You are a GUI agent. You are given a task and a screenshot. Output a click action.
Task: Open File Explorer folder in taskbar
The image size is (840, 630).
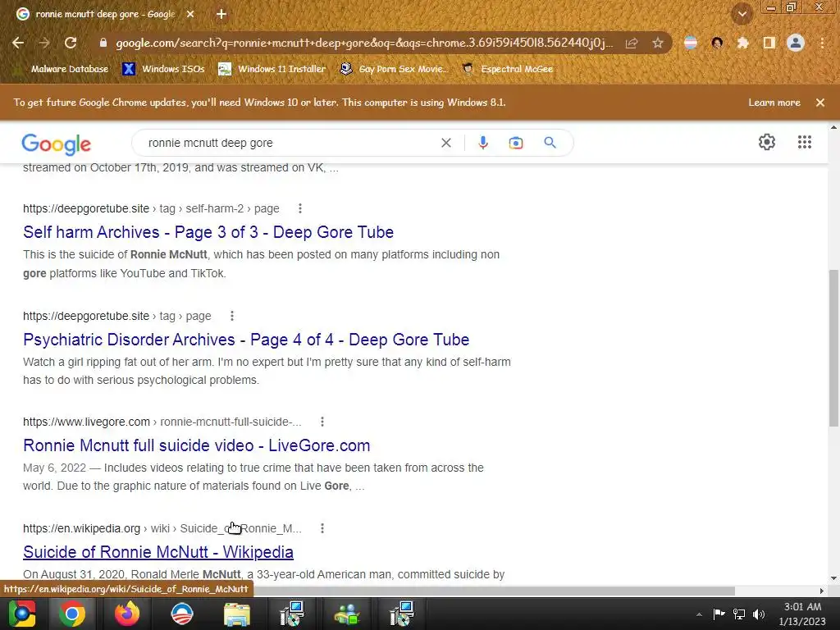pyautogui.click(x=237, y=614)
